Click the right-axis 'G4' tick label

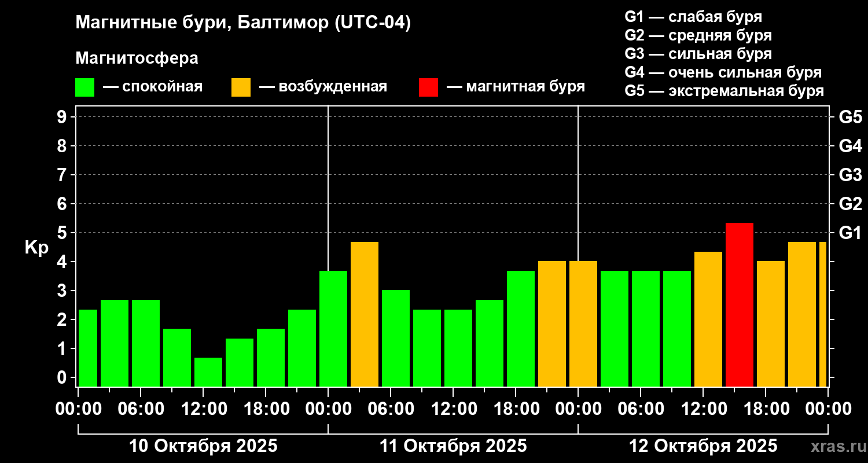(x=850, y=146)
